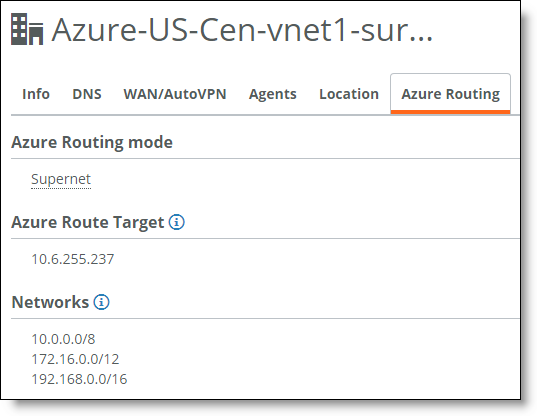The image size is (537, 416).
Task: Open the DNS tab
Action: click(87, 94)
